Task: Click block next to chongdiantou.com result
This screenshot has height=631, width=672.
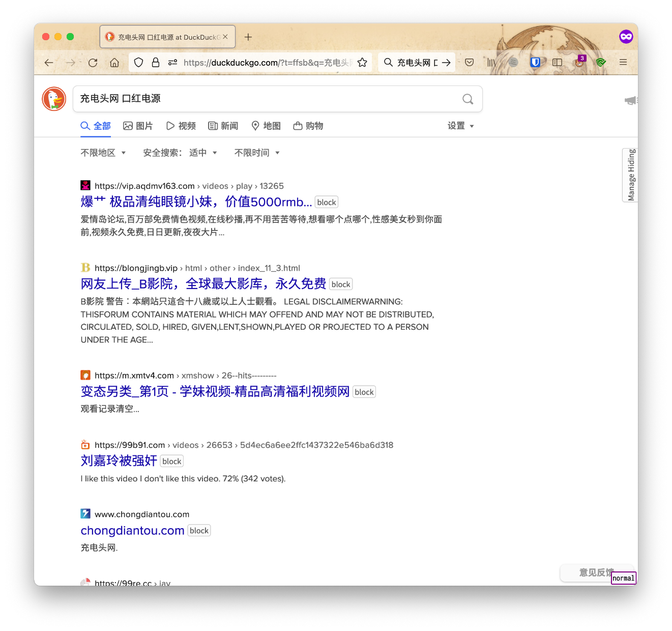Action: pos(199,531)
